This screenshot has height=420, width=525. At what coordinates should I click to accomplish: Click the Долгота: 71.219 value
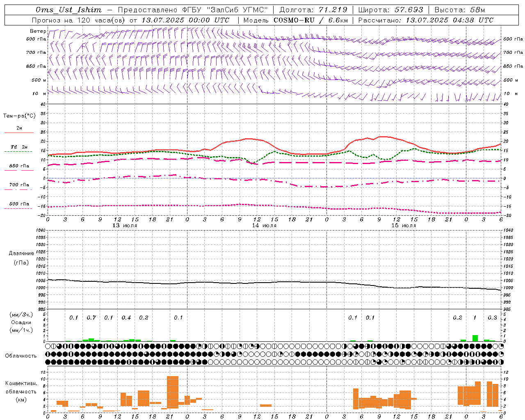[313, 10]
